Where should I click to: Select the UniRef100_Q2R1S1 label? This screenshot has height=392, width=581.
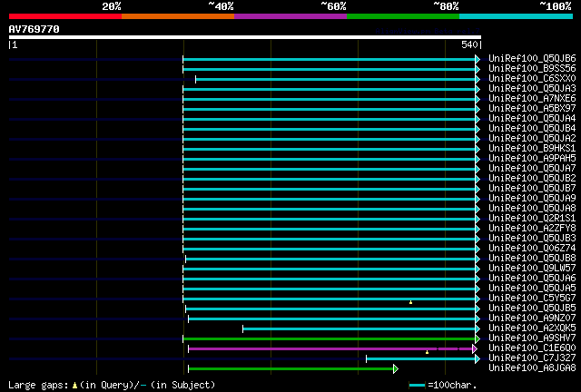pos(532,219)
